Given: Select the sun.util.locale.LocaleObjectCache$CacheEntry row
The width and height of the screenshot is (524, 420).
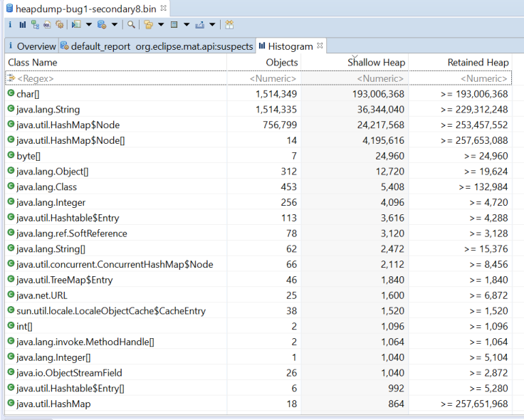Looking at the screenshot, I should [x=258, y=311].
